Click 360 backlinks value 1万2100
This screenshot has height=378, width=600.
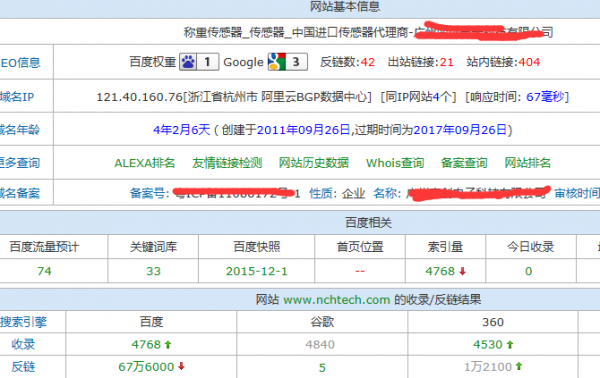[488, 367]
